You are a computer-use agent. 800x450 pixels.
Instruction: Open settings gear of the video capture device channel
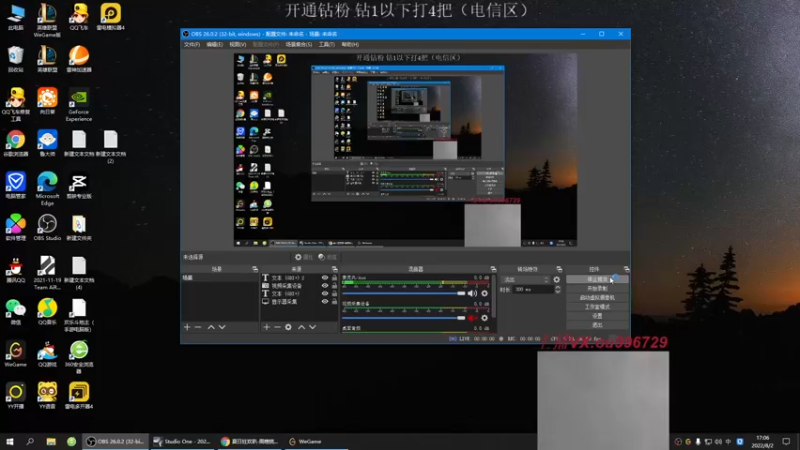485,318
